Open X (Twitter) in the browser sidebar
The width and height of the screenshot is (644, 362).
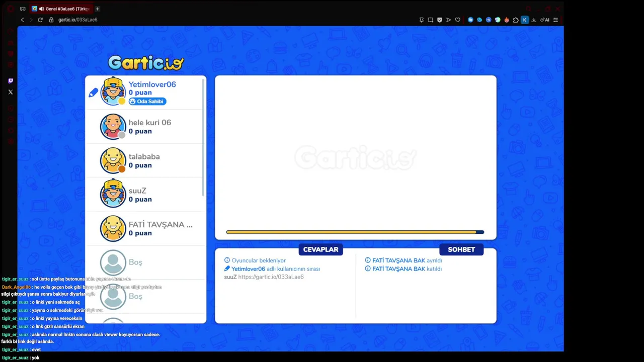pos(11,92)
